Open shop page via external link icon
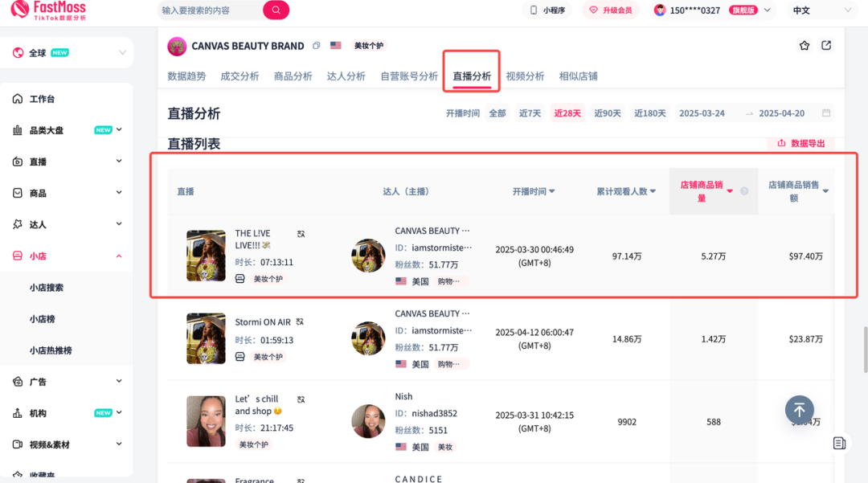Image resolution: width=868 pixels, height=483 pixels. click(x=826, y=46)
